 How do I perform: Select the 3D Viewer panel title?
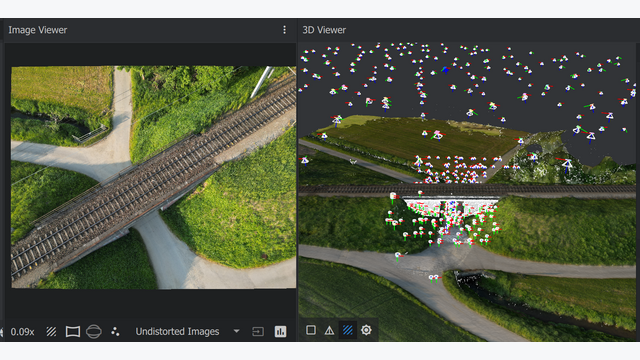coord(324,30)
